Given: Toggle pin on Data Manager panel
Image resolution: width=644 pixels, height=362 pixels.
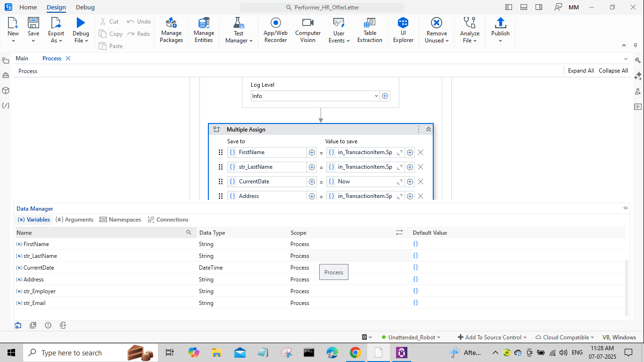Looking at the screenshot, I should point(625,208).
